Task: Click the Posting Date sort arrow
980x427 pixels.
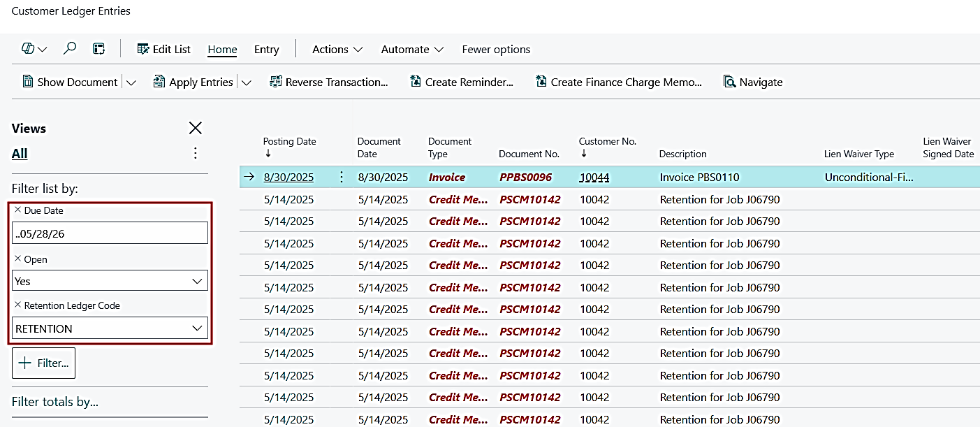Action: tap(268, 154)
